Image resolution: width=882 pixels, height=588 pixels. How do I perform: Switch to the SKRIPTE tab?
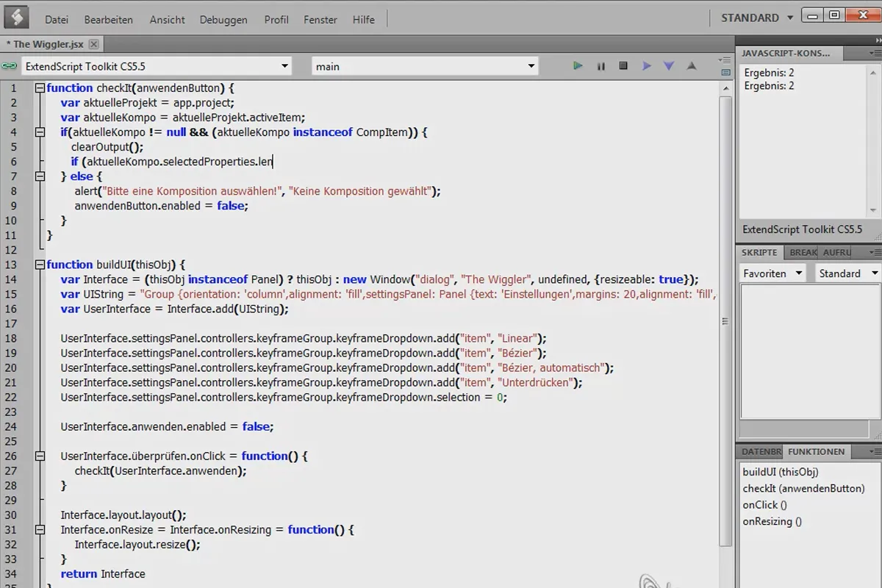pos(759,252)
